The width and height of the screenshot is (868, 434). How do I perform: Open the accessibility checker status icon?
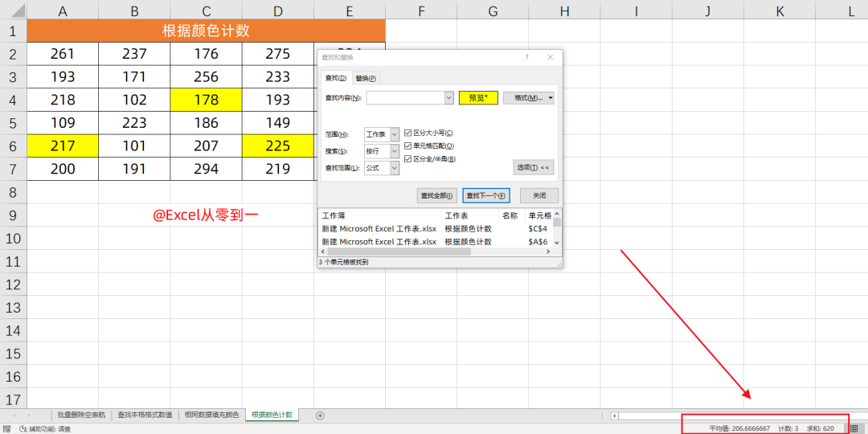[24, 429]
